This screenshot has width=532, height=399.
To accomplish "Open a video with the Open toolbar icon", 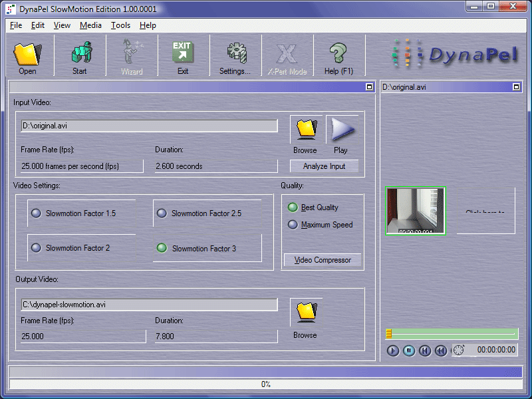I will pyautogui.click(x=27, y=57).
